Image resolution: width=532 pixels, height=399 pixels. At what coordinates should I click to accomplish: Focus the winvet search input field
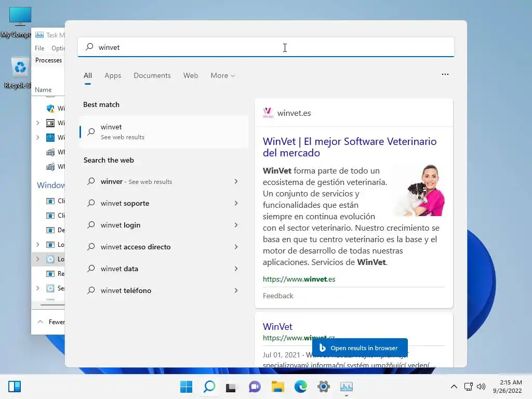(265, 47)
